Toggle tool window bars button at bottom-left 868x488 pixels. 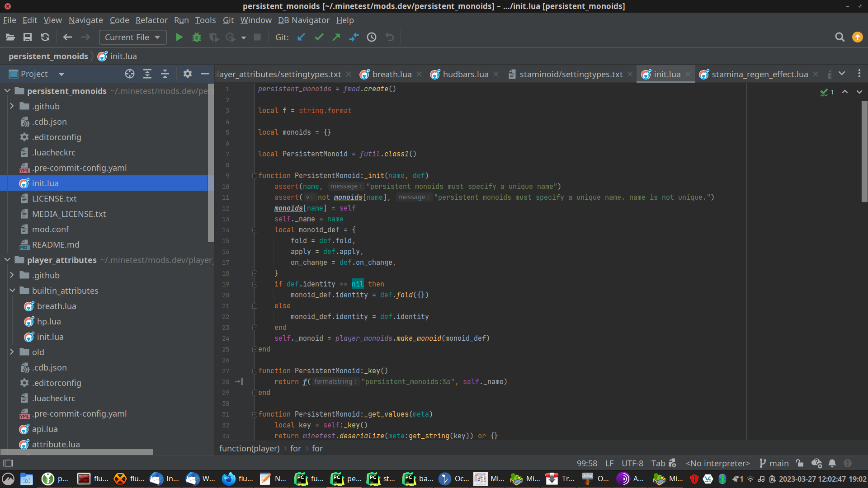[x=8, y=463]
